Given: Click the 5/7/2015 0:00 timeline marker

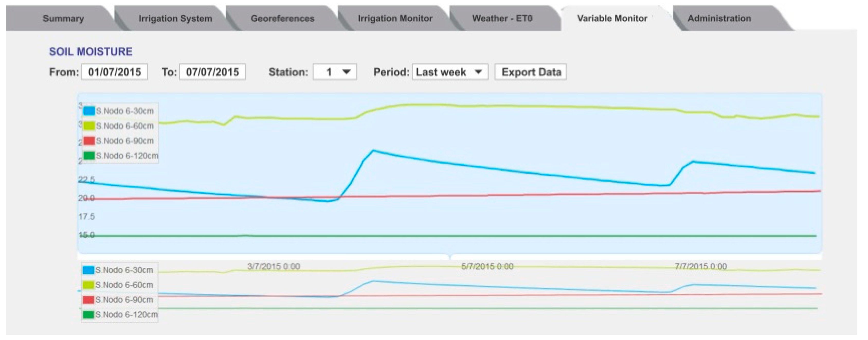Looking at the screenshot, I should 487,266.
